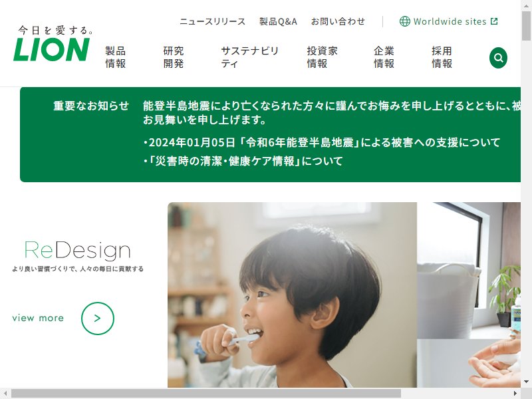Click the vertical scrollbar up arrow
Screen dimensions: 532x399
tap(526, 5)
